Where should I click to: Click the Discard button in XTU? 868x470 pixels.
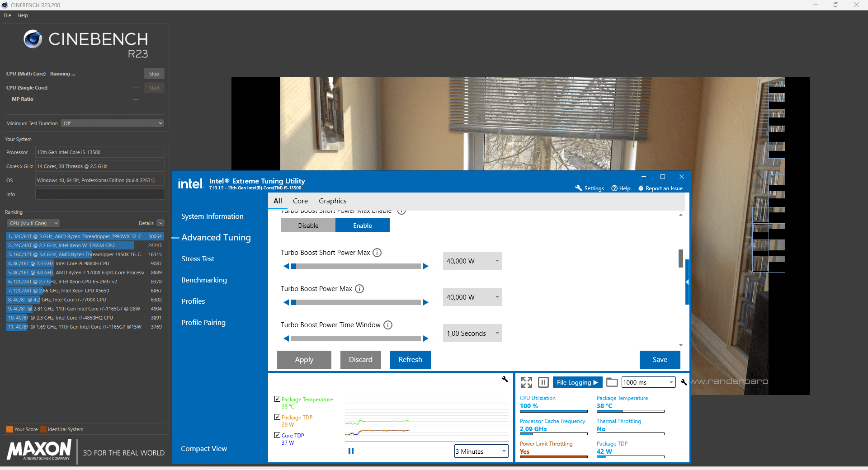[x=361, y=360]
